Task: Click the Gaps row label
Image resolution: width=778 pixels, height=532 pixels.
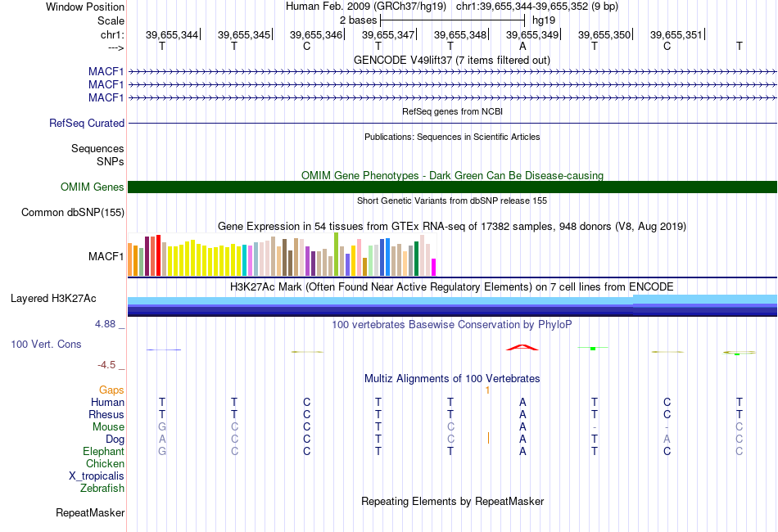Action: click(111, 390)
